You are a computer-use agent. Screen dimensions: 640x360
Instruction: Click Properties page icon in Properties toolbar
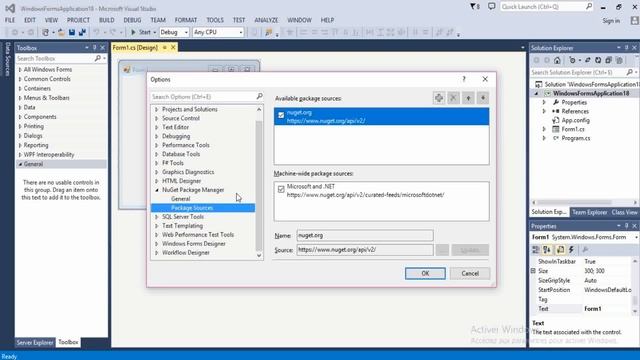click(x=560, y=249)
